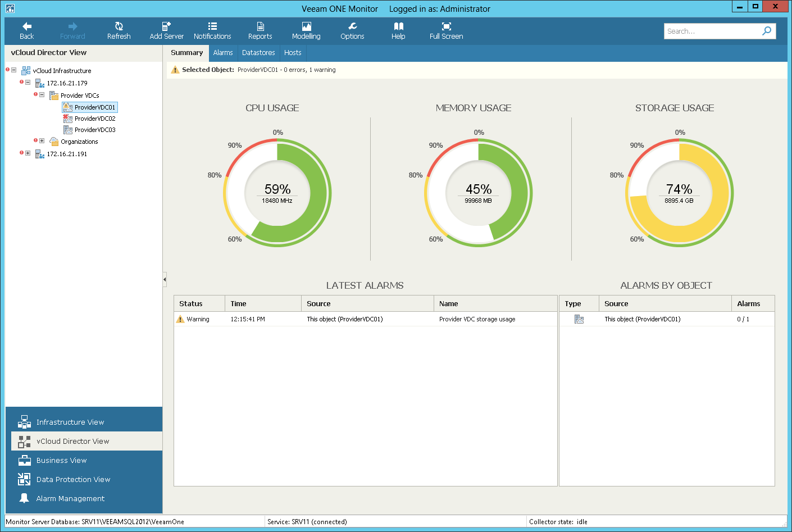Screen dimensions: 792x532
Task: Click the object type icon in Alarms by Object
Action: (x=579, y=319)
